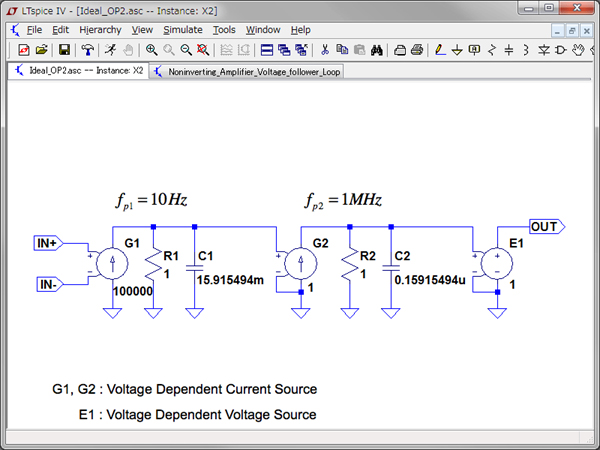This screenshot has height=450, width=600.
Task: Click the G1 current source symbol
Action: click(112, 265)
